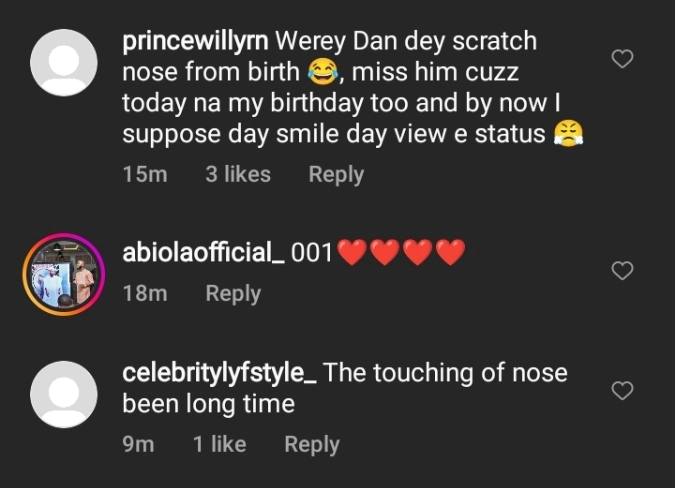The height and width of the screenshot is (488, 675).
Task: Click the 15m timestamp
Action: tap(144, 174)
